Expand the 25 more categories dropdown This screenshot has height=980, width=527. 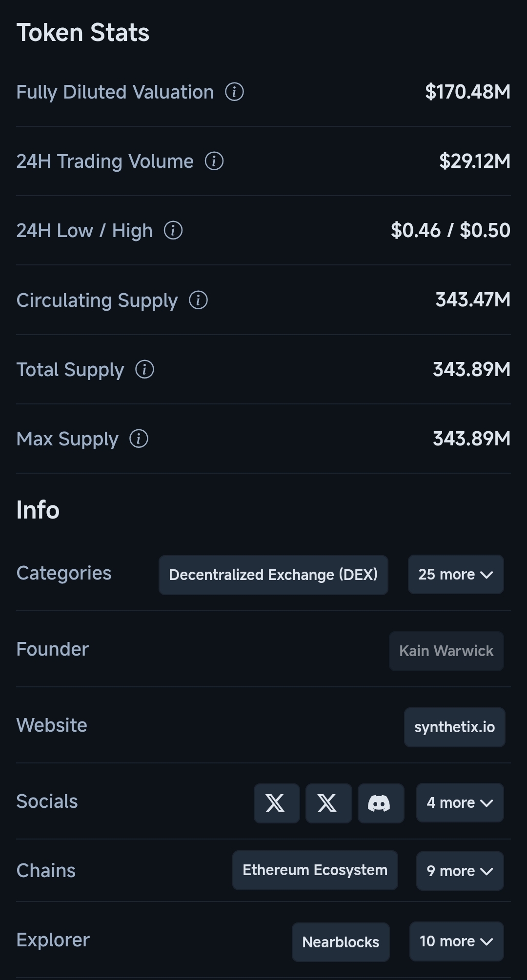click(x=455, y=574)
